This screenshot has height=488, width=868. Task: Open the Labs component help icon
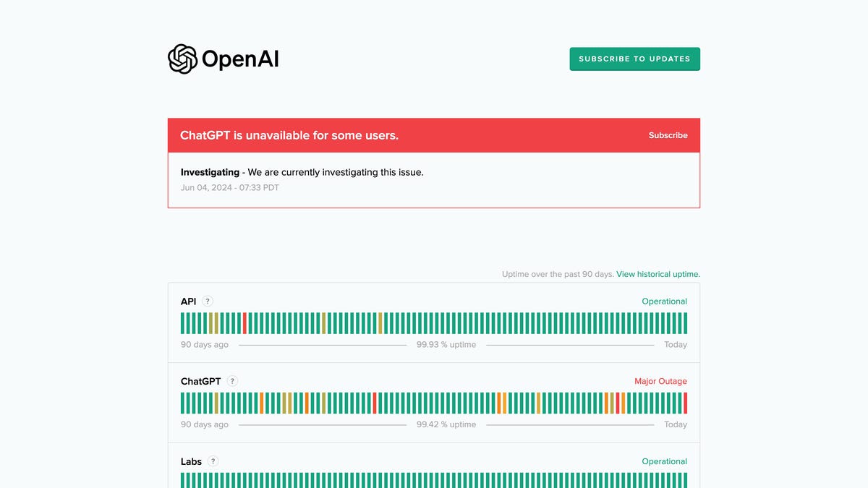pyautogui.click(x=213, y=461)
